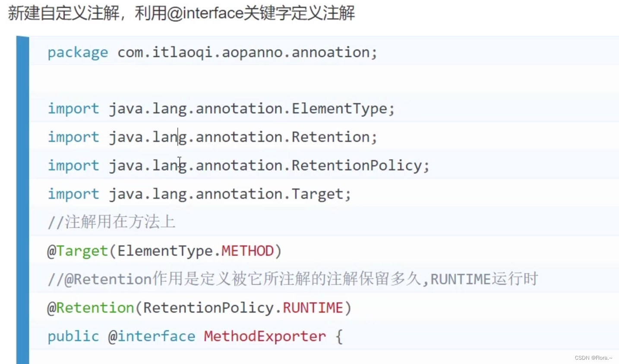Click the @Retention(RetentionPolicy.RUNTIME) line

(x=199, y=308)
